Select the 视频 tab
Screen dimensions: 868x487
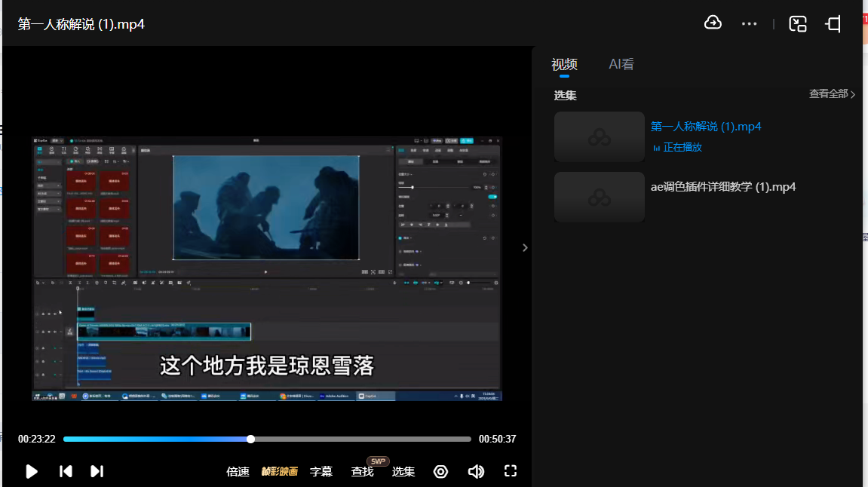pos(564,64)
